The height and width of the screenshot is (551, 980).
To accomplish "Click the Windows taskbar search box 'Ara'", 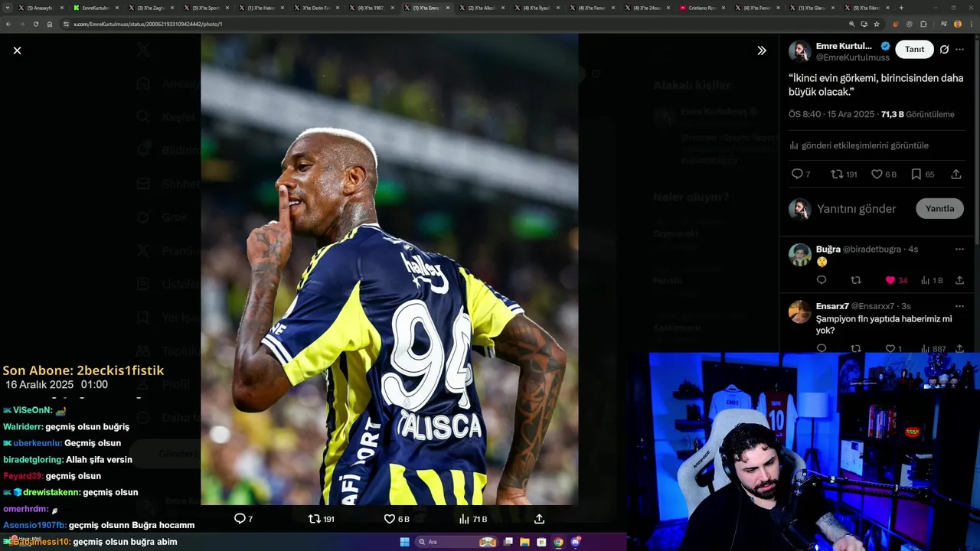I will [457, 542].
